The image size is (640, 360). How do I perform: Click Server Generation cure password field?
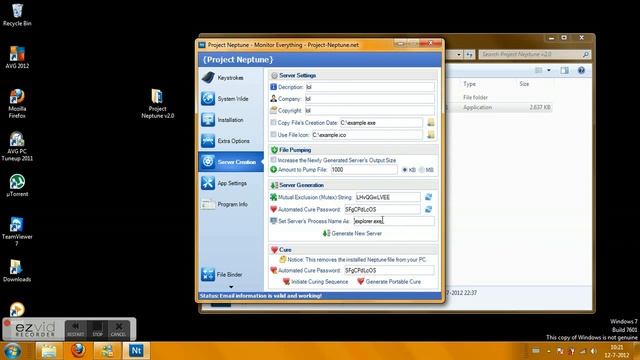pos(382,209)
